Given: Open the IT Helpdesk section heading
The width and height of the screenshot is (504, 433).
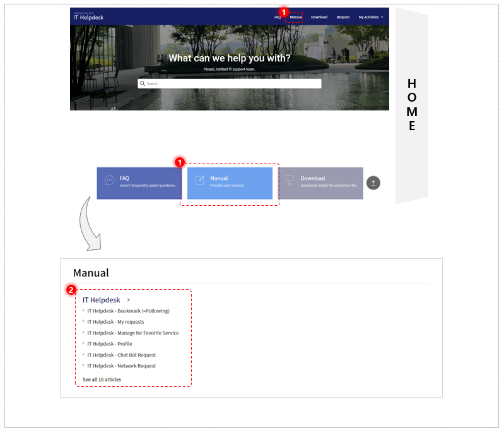Looking at the screenshot, I should pos(102,300).
